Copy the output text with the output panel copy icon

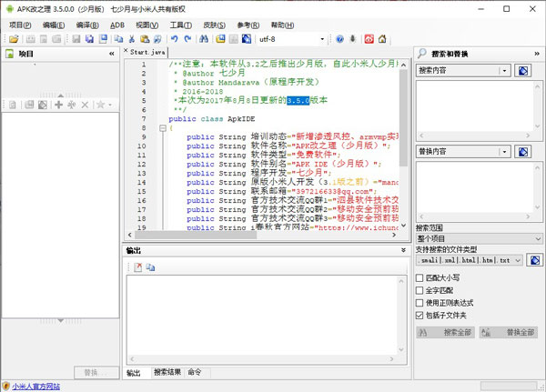(x=150, y=267)
